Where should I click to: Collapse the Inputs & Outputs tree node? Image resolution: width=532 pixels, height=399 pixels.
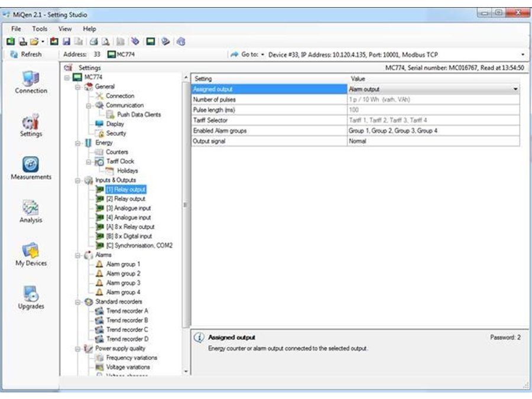pyautogui.click(x=78, y=180)
